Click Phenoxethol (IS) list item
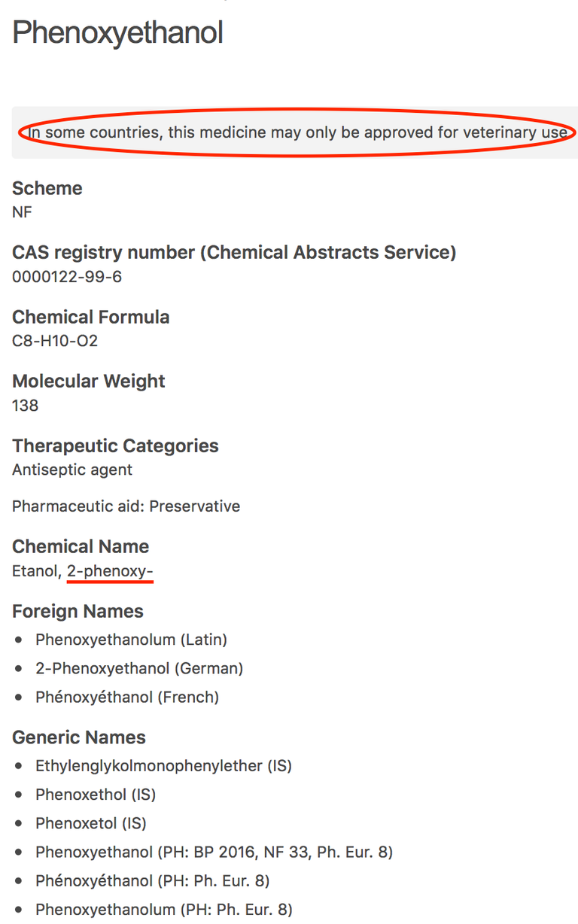The width and height of the screenshot is (578, 924). tap(96, 795)
